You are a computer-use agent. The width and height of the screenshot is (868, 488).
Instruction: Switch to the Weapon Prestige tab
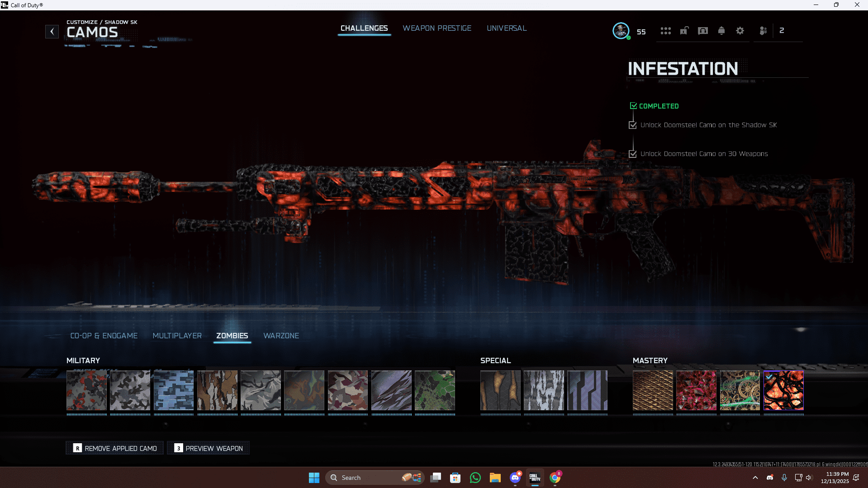coord(436,28)
